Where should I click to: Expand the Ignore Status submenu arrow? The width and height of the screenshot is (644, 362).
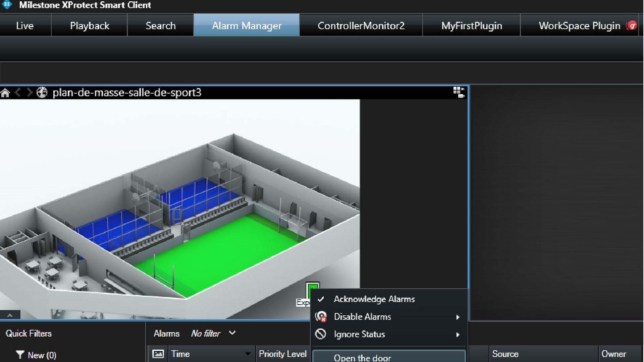pos(458,335)
